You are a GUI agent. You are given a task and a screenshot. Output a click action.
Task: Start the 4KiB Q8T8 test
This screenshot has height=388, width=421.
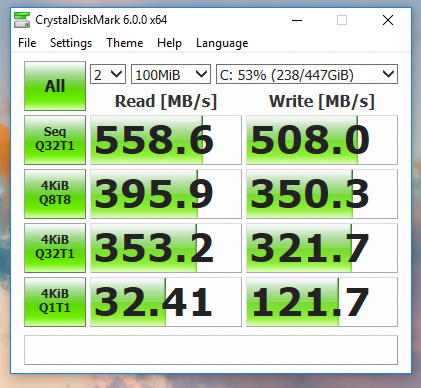[x=55, y=194]
